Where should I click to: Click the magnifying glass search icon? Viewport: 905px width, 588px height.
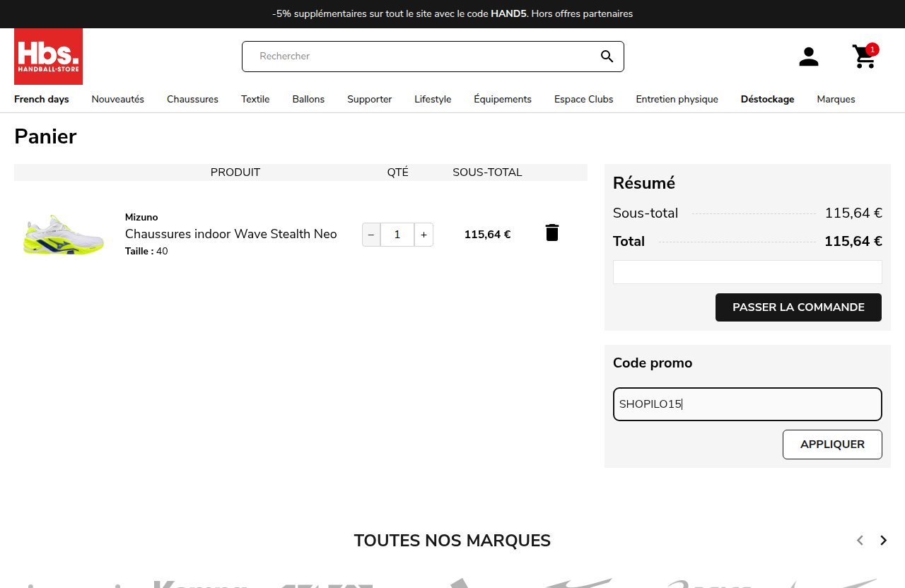[607, 57]
